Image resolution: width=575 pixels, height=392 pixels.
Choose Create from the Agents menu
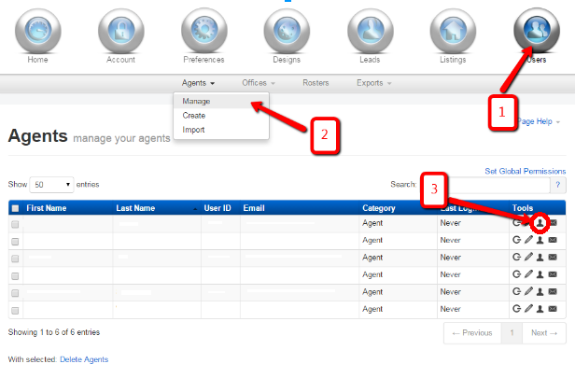pos(221,116)
